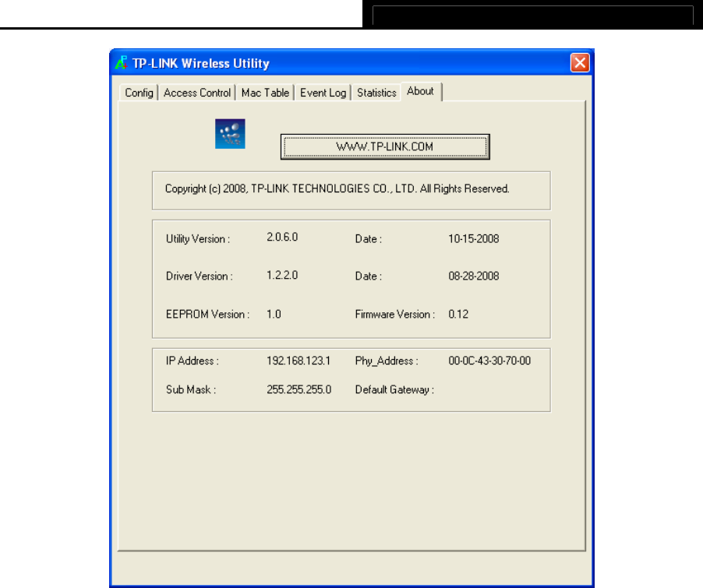Open the WWW.TP-LINK.COM website button
The height and width of the screenshot is (588, 703).
click(x=385, y=146)
